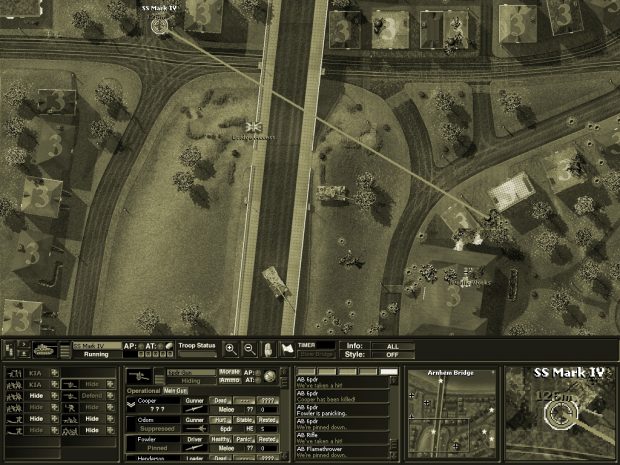This screenshot has height=465, width=620.
Task: Click Defend order in squad list
Action: [92, 395]
